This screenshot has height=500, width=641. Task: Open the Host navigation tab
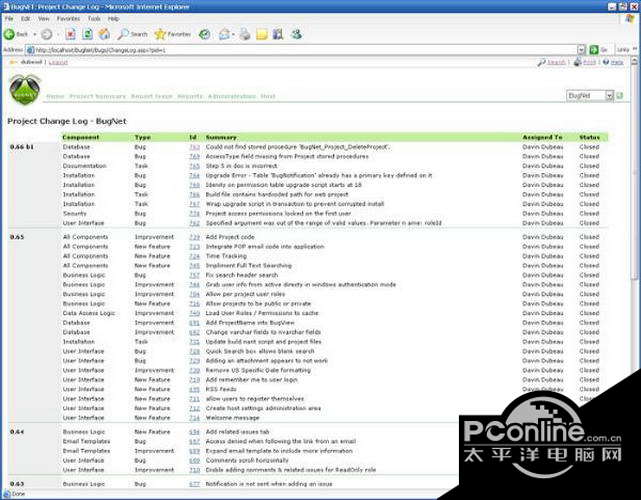point(268,96)
